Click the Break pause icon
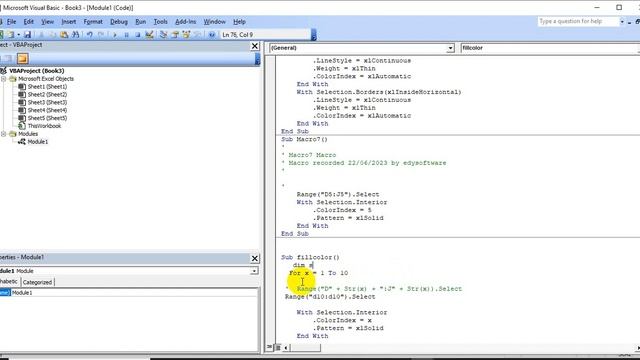This screenshot has height=360, width=640. (126, 35)
